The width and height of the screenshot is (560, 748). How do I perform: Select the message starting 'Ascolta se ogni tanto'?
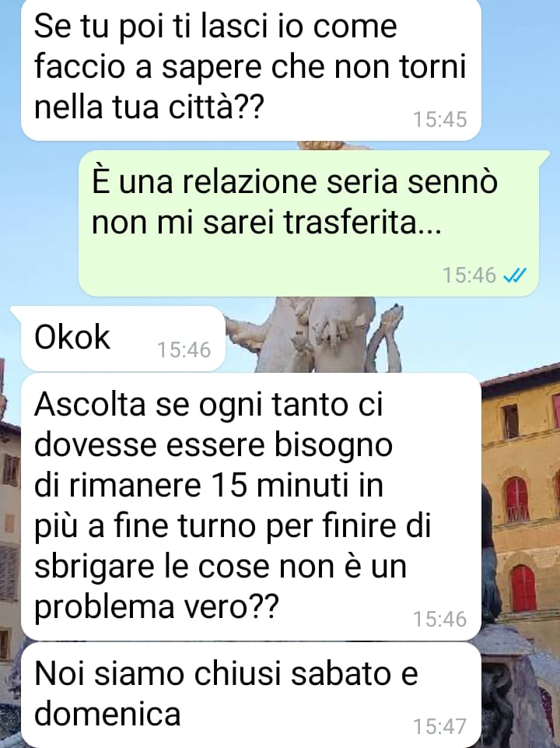click(x=251, y=507)
